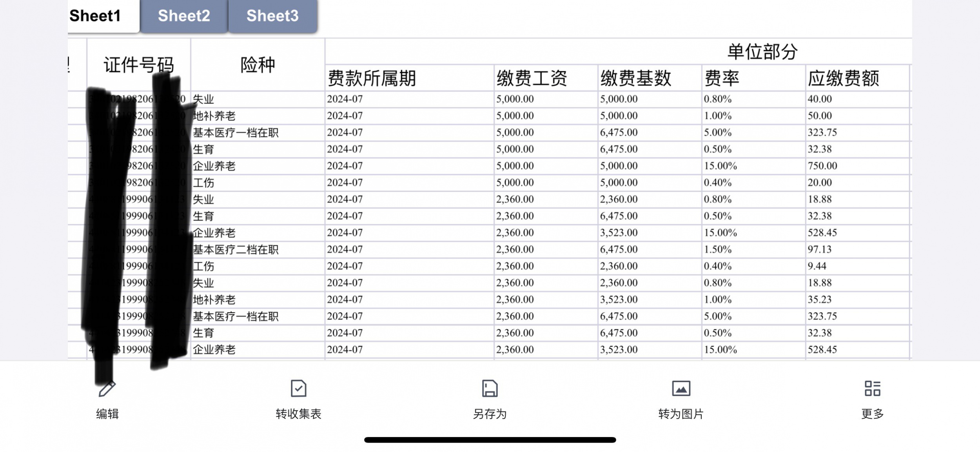Tap the 转收集表 checklist icon
This screenshot has width=980, height=452.
click(x=298, y=388)
